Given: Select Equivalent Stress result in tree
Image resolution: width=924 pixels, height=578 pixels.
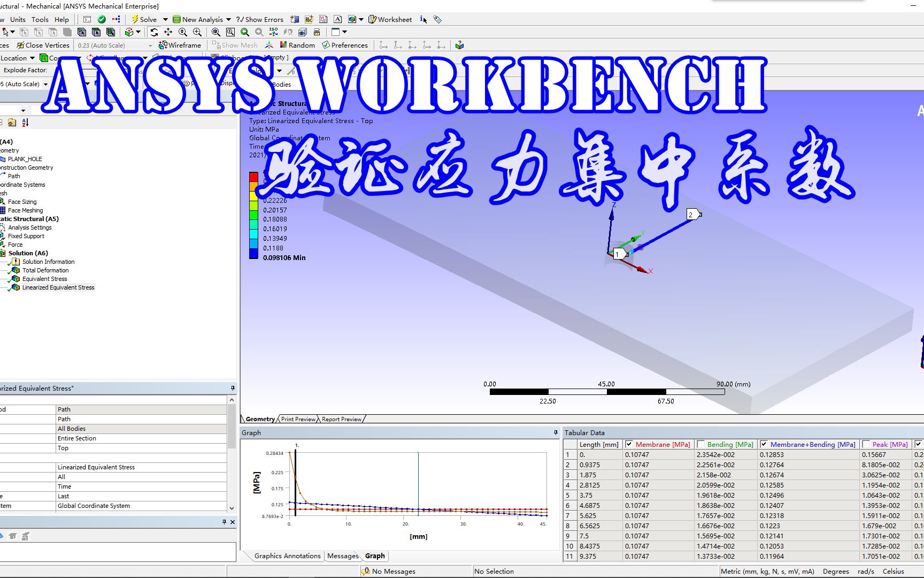Looking at the screenshot, I should 45,279.
